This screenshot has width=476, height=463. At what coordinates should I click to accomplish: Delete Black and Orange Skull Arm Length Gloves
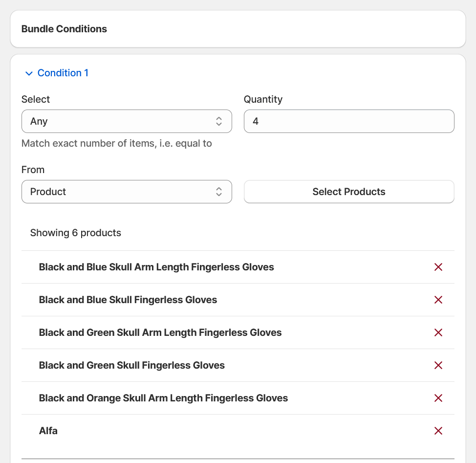pyautogui.click(x=438, y=398)
